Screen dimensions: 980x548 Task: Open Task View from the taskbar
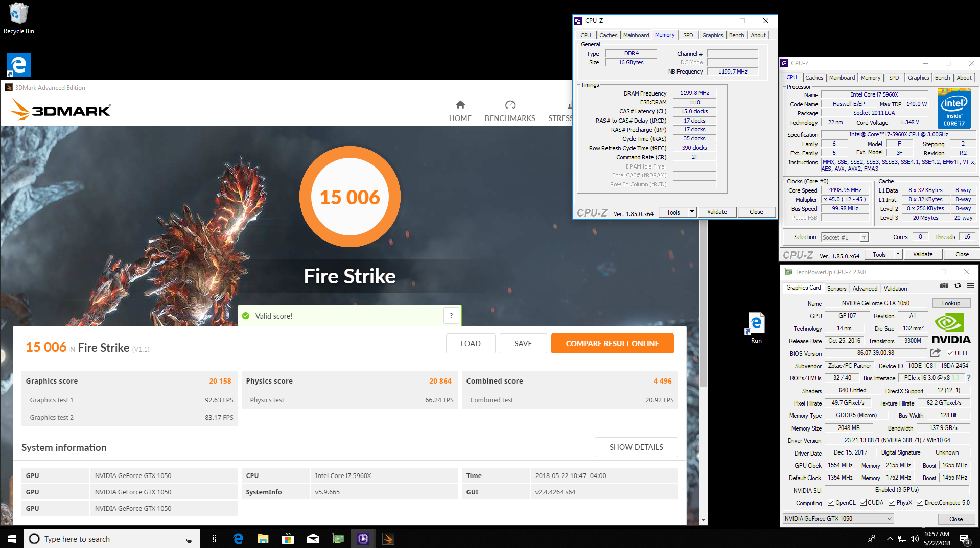[212, 538]
